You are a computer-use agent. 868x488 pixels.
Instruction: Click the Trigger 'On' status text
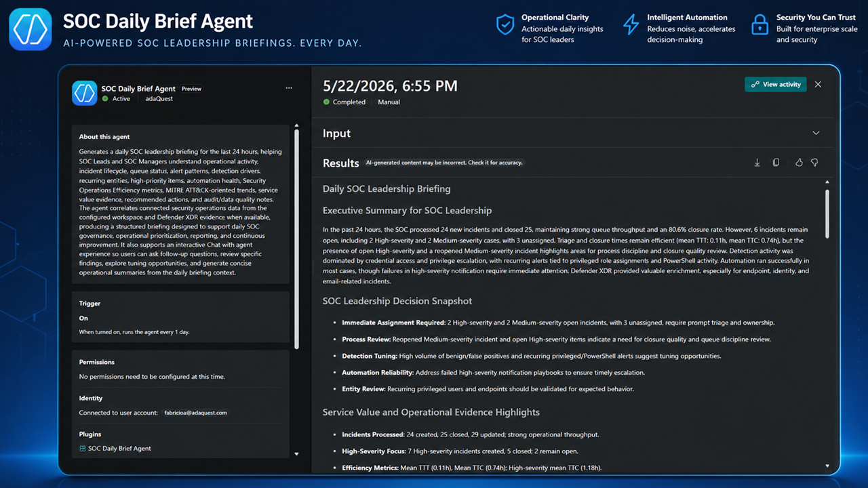[83, 319]
